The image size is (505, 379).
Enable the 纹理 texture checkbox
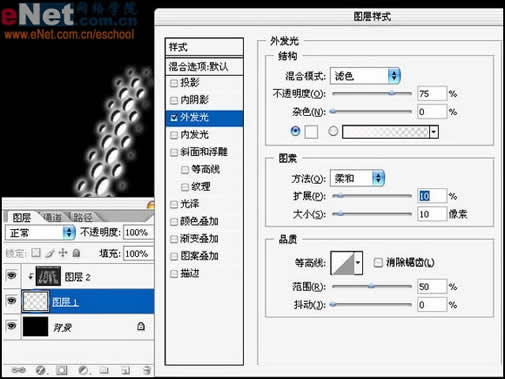[x=185, y=187]
